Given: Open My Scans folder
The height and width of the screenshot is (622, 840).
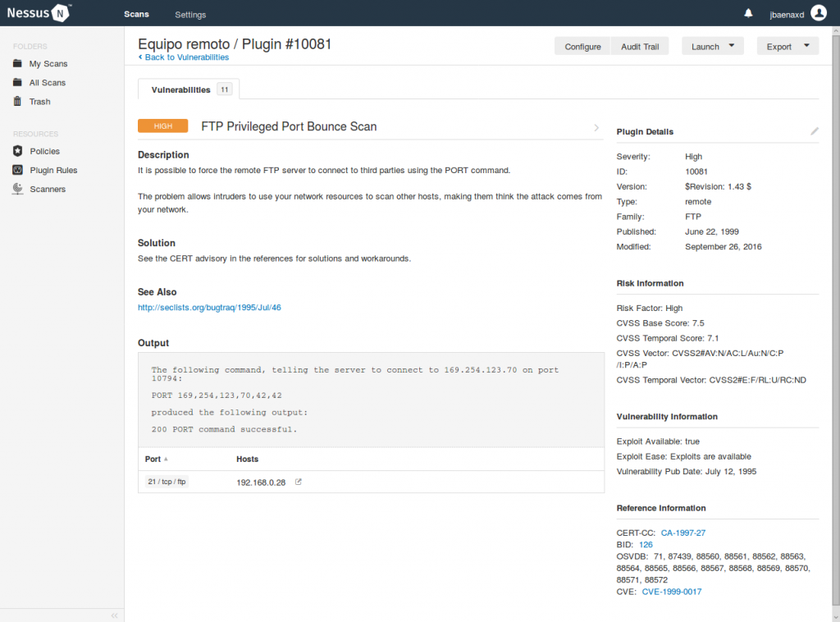Looking at the screenshot, I should point(48,64).
